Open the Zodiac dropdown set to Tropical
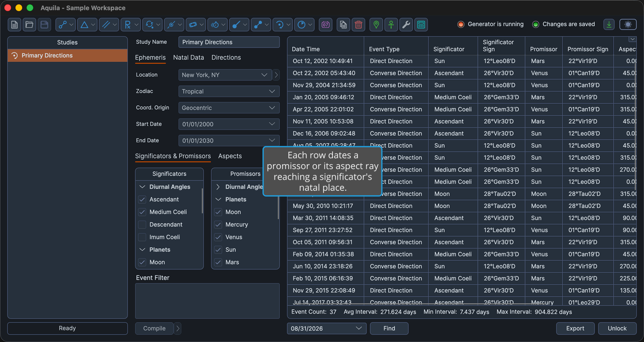644x342 pixels. tap(229, 91)
